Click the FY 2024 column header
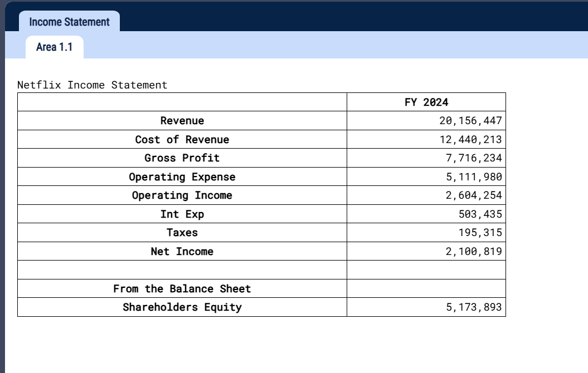 click(426, 102)
